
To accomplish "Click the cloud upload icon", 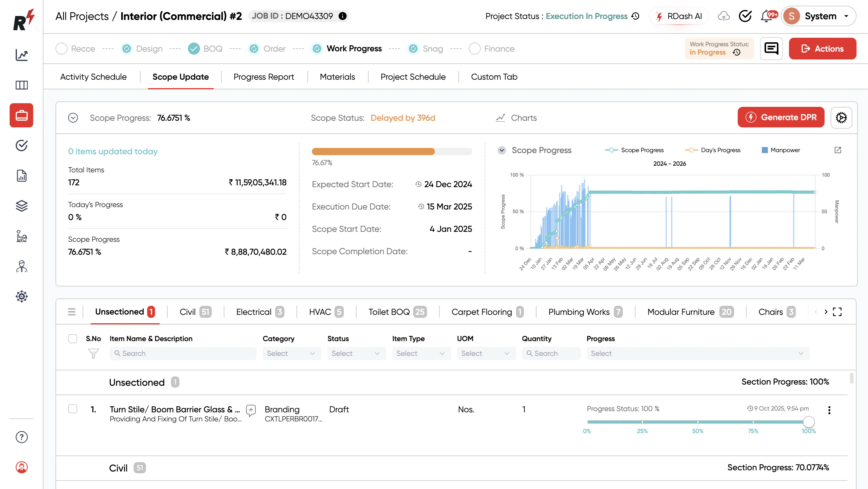I will coord(724,16).
